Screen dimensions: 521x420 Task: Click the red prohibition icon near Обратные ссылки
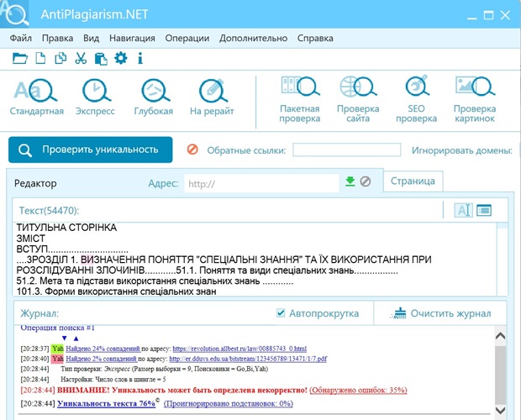pyautogui.click(x=192, y=150)
